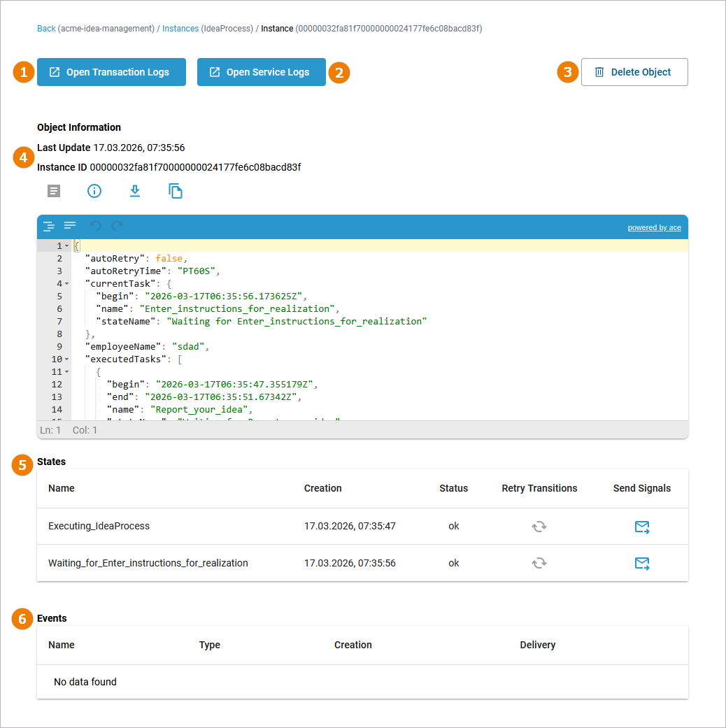
Task: Click the format/indent code icon in editor toolbar
Action: pos(49,226)
